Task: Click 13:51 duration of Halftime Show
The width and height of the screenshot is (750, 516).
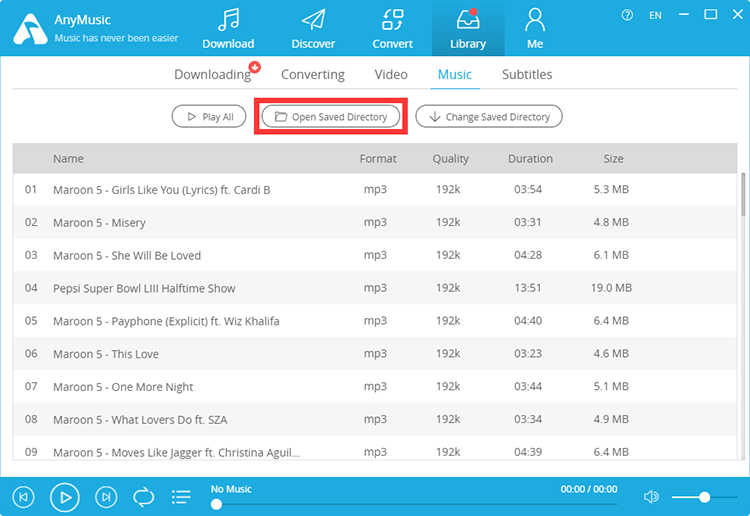Action: [528, 288]
